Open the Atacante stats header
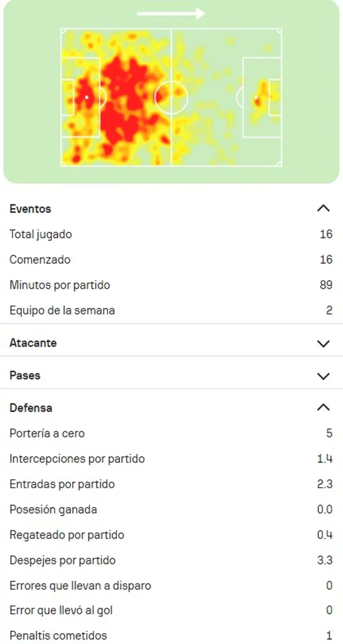This screenshot has width=343, height=644. pos(33,343)
